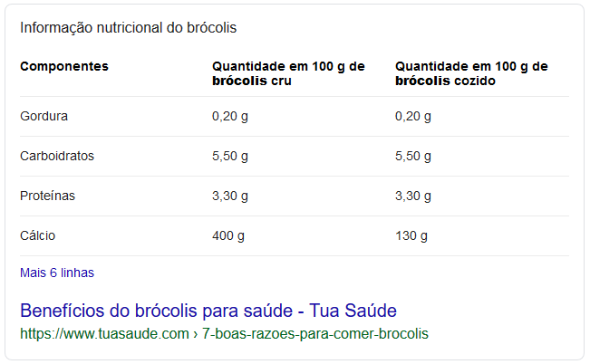Image resolution: width=590 pixels, height=364 pixels.
Task: Select Proteínas value for cooked broccoli
Action: pyautogui.click(x=413, y=196)
